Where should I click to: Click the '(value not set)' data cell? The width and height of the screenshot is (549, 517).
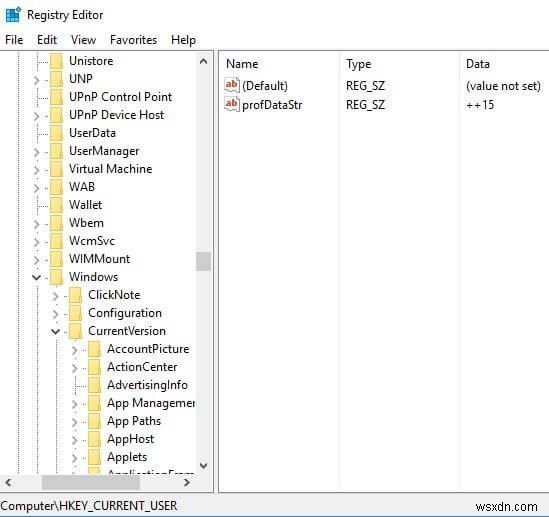click(503, 86)
